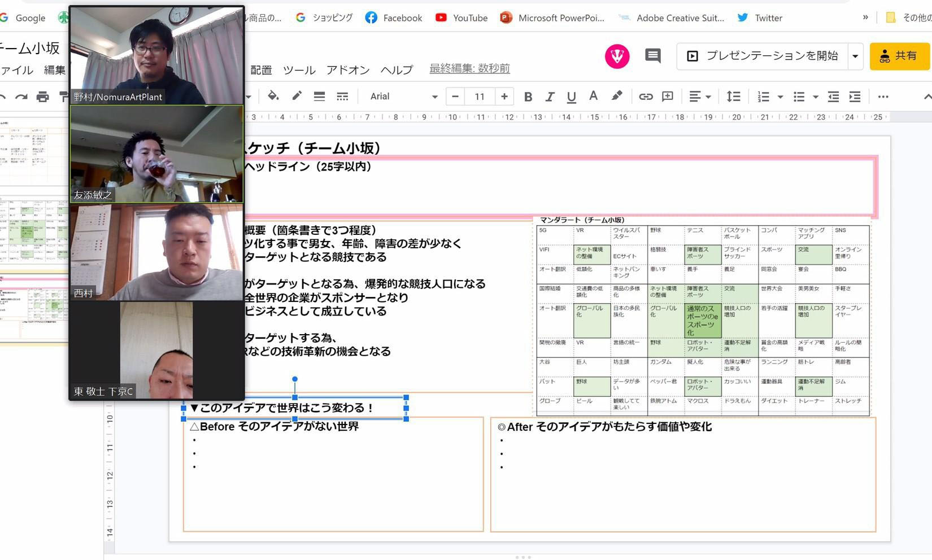This screenshot has height=560, width=932.
Task: Select the 東 敬士 下京C video tile
Action: (x=156, y=350)
